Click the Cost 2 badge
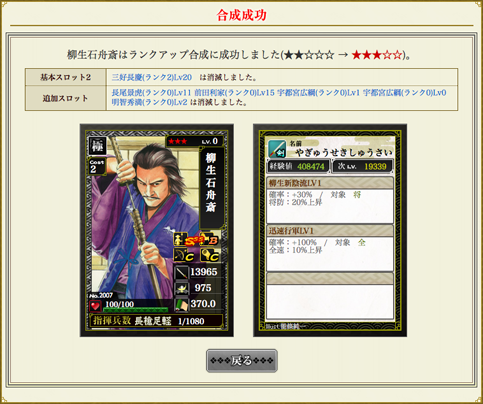Viewport: 483px width, 404px height. point(96,166)
